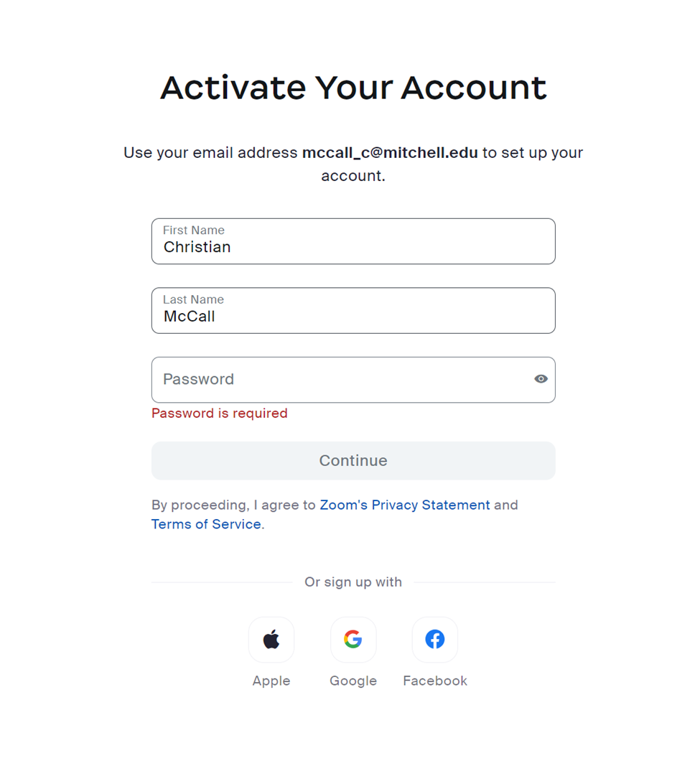
Task: Click the bold mccall_c@mitchell.edu email address
Action: [x=390, y=153]
